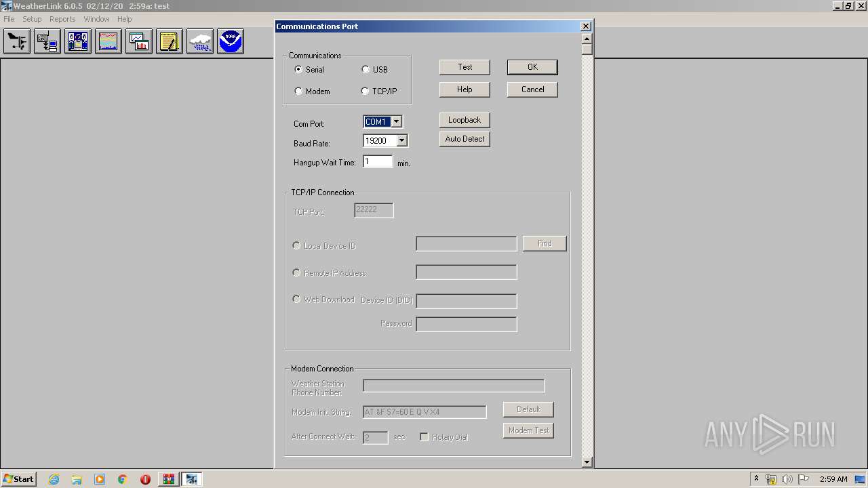Open Windows Explorer folder on taskbar
This screenshot has height=488, width=868.
click(77, 479)
